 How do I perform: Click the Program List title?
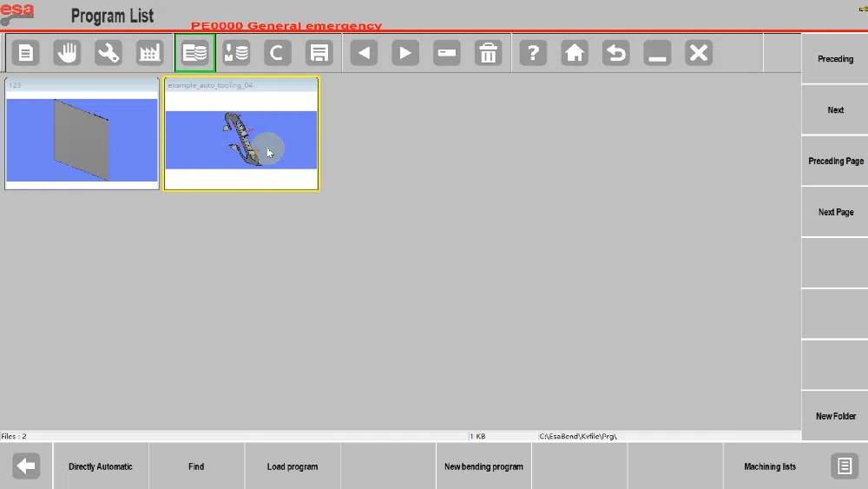click(112, 16)
